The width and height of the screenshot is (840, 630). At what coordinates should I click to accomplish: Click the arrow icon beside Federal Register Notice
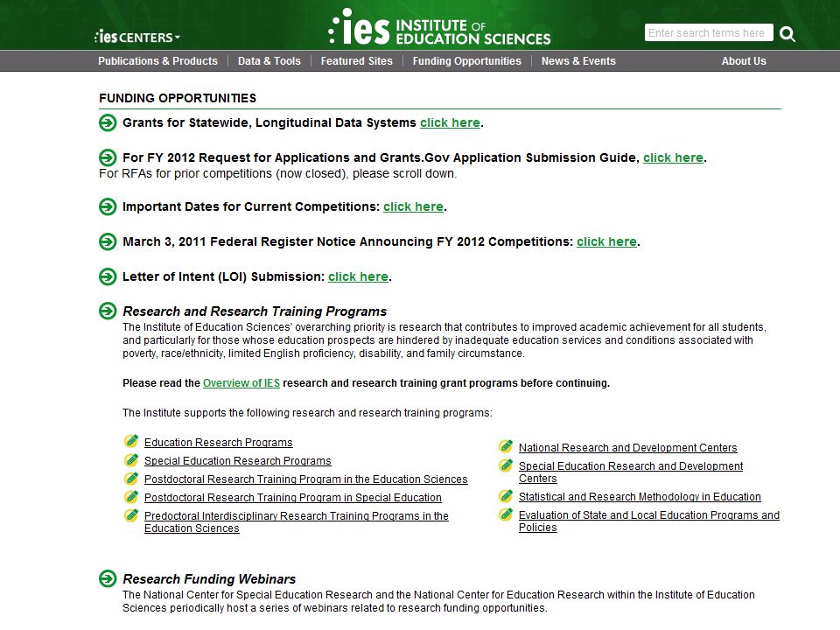(x=108, y=241)
